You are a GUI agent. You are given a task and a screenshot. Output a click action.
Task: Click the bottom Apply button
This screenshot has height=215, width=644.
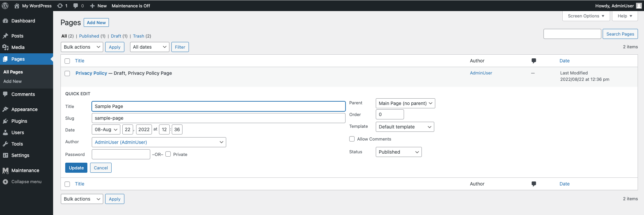coord(115,199)
